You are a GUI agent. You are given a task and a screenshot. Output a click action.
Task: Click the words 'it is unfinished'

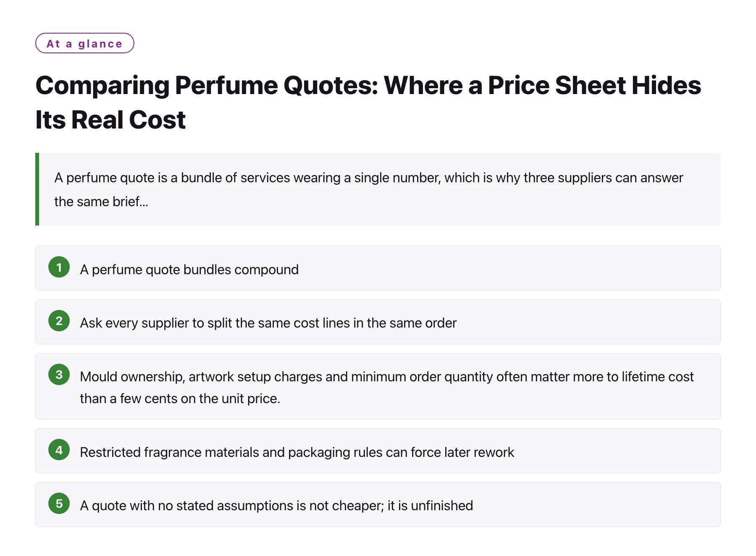coord(430,506)
